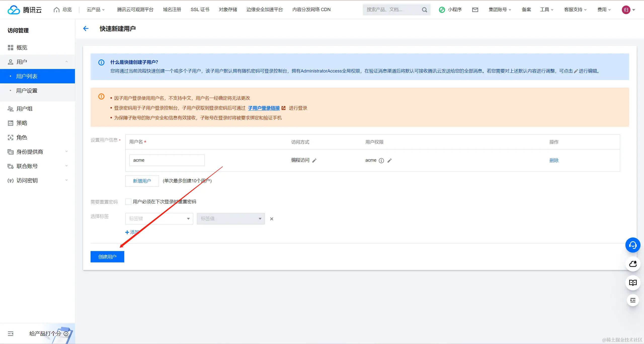
Task: Open 云产品 top menu
Action: coord(96,10)
